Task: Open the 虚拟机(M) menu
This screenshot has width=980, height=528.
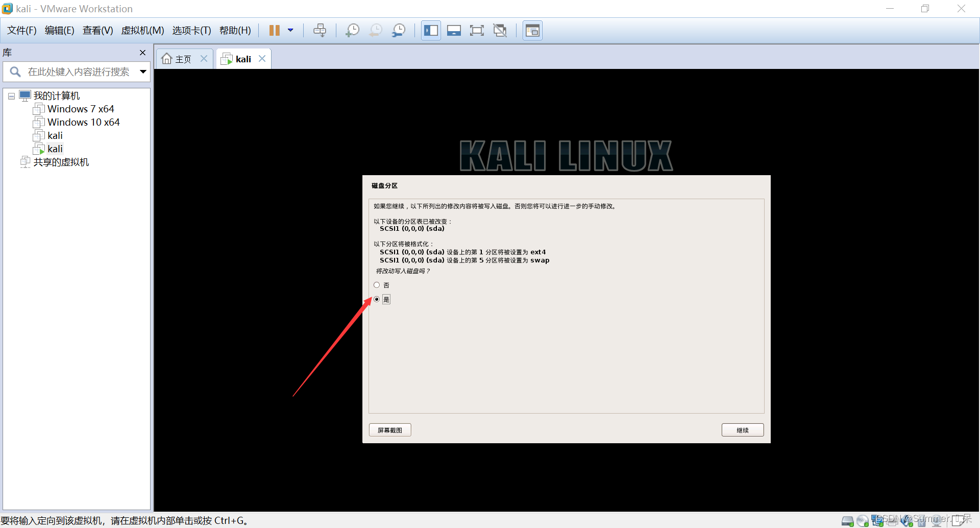Action: 142,31
